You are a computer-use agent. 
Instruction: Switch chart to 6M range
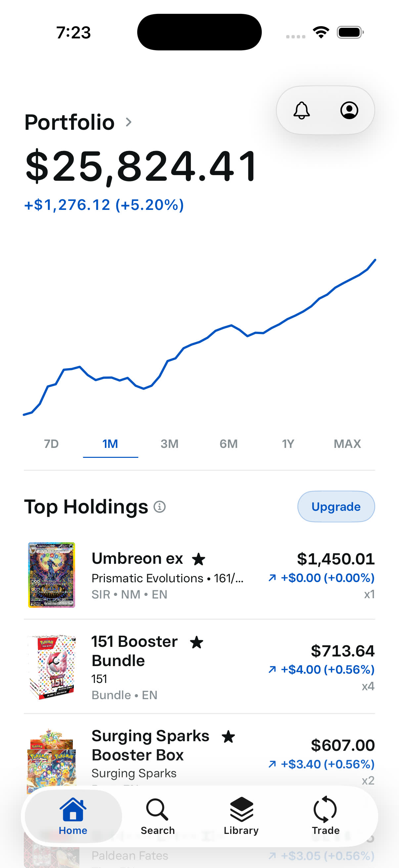[x=229, y=444]
